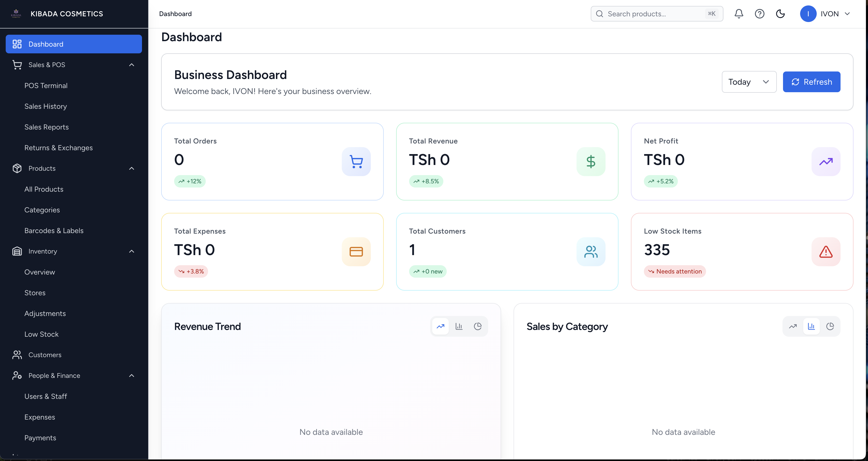
Task: Click the help question mark icon
Action: [759, 14]
